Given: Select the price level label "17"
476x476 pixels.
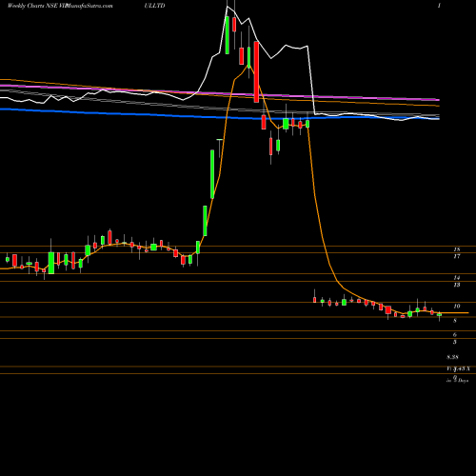Looking at the screenshot, I should tap(457, 256).
